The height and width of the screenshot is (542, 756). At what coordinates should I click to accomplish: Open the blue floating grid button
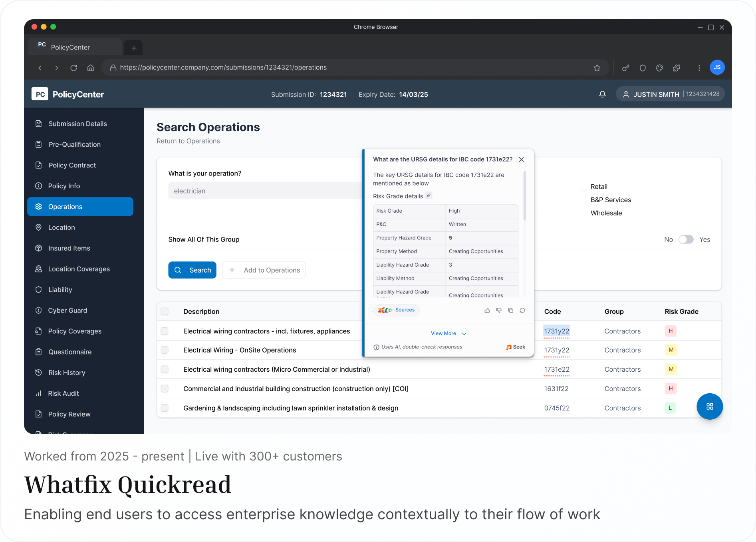coord(710,406)
